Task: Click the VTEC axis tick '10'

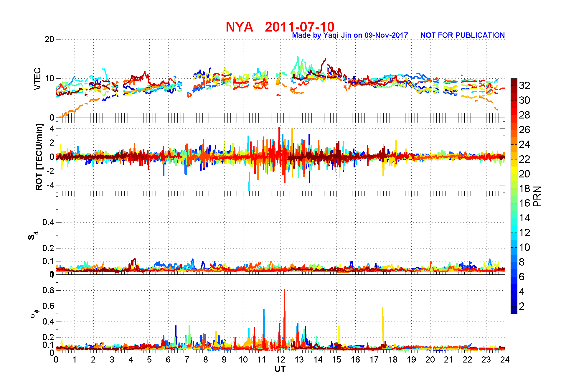Action: coord(49,78)
